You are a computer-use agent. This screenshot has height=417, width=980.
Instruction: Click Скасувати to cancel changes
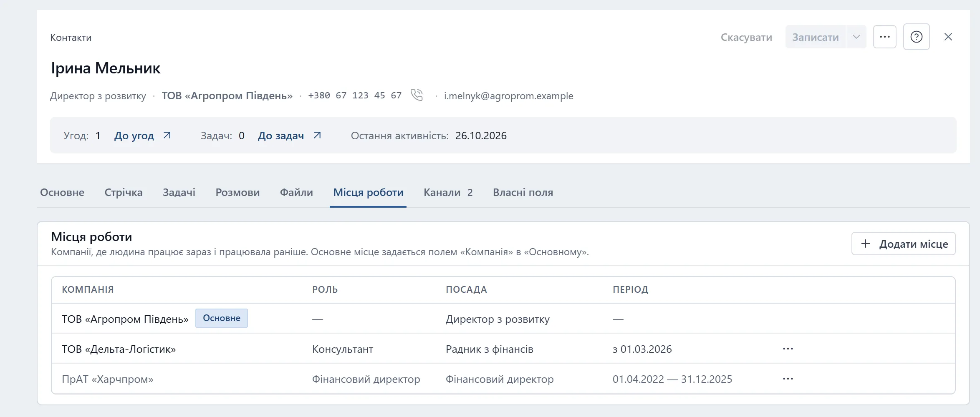click(746, 37)
